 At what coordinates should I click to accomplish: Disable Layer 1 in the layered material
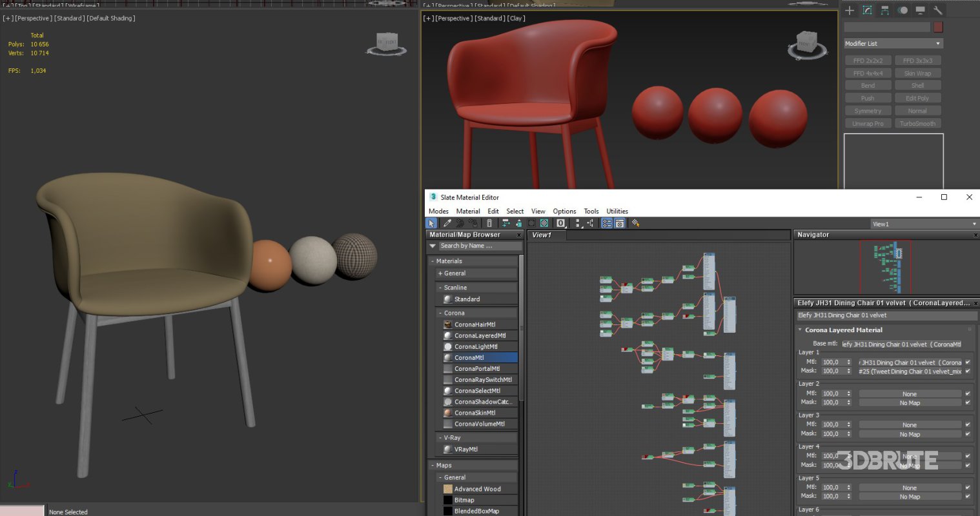click(x=968, y=362)
